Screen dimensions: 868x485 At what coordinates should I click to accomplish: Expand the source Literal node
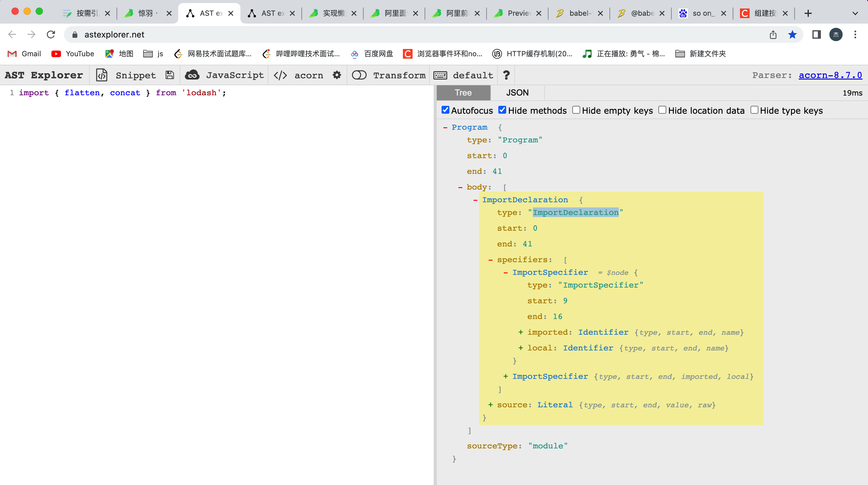[x=490, y=405]
